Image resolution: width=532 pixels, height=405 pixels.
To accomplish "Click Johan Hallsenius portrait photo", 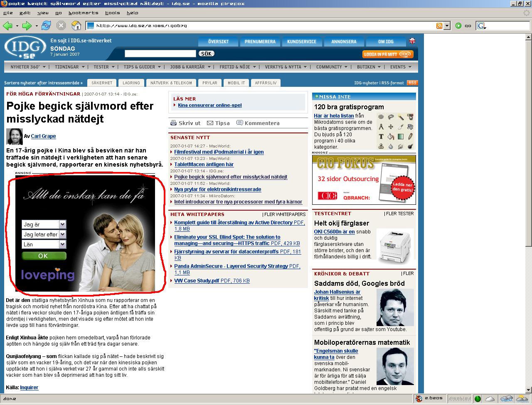I will tap(395, 307).
